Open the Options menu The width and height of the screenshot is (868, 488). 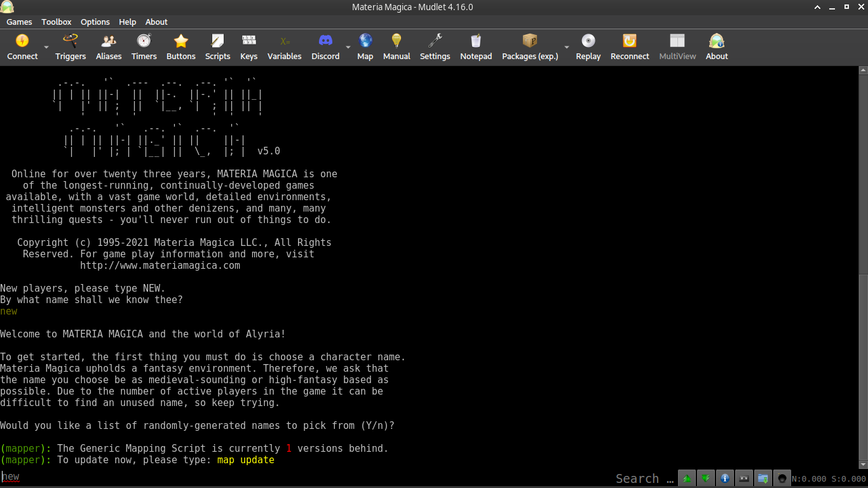coord(95,22)
